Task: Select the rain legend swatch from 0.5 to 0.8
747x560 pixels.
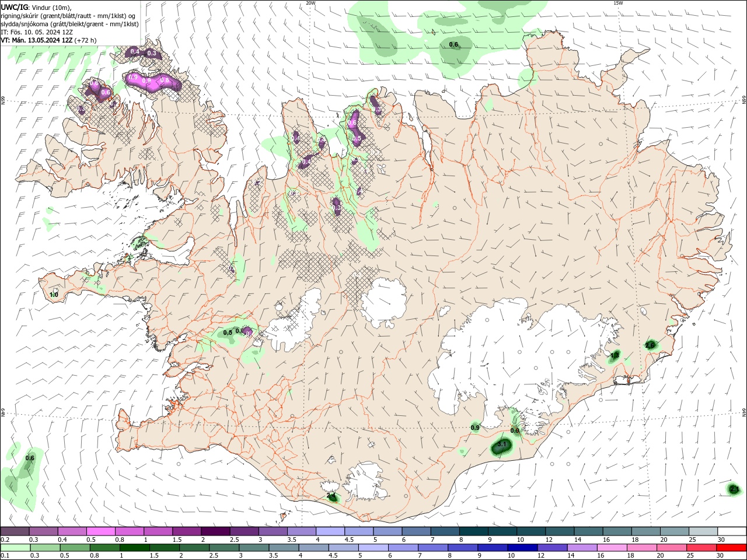Action: click(75, 548)
